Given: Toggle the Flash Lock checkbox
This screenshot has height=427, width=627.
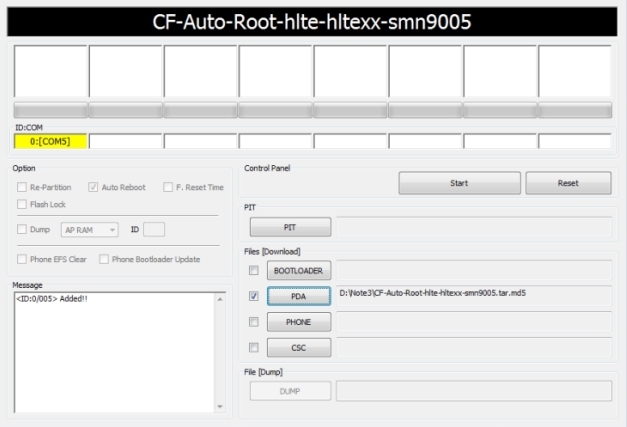Looking at the screenshot, I should click(x=22, y=204).
